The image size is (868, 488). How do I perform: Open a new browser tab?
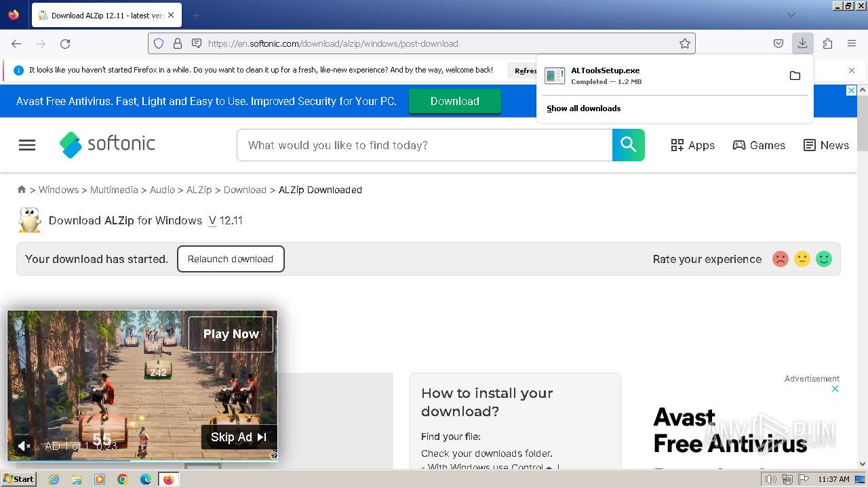196,15
